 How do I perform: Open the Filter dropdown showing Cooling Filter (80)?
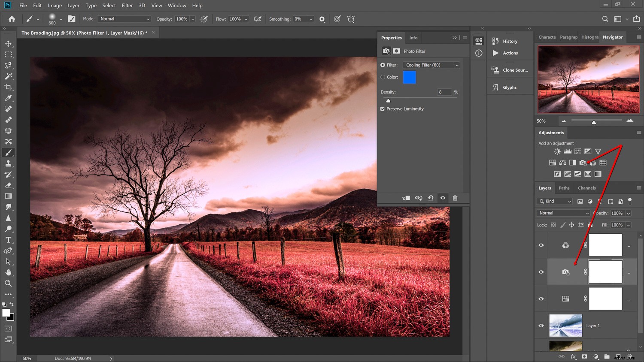[x=431, y=65]
